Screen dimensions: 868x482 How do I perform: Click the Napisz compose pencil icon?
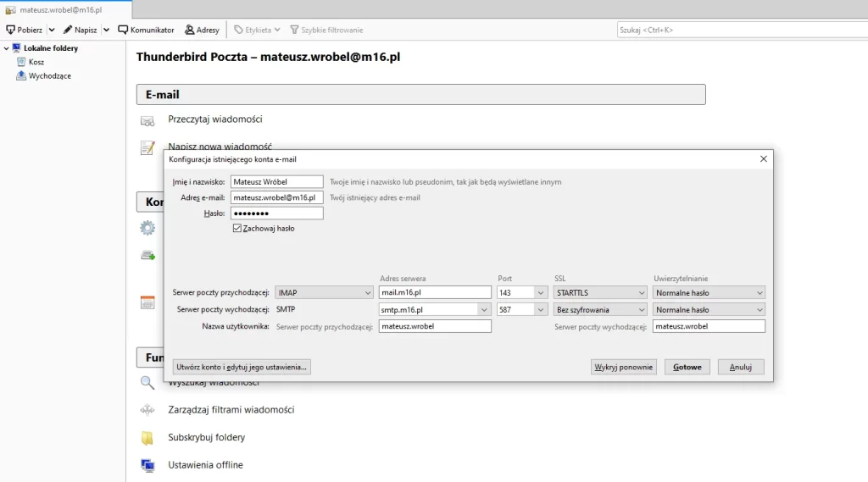pos(68,30)
